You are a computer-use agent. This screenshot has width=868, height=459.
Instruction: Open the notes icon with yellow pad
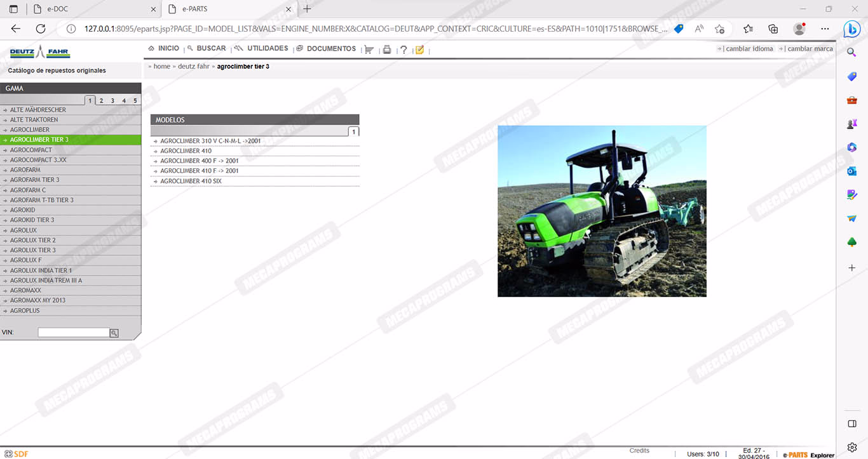tap(419, 50)
